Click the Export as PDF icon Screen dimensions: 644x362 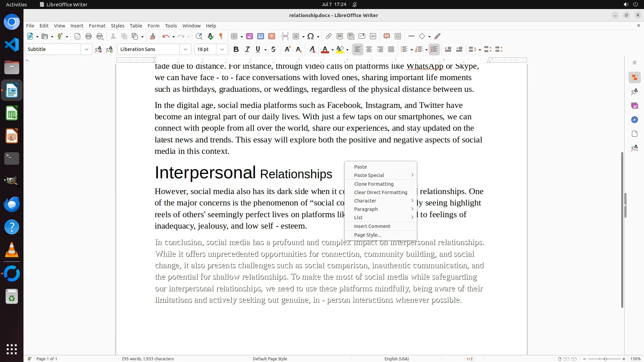77,36
